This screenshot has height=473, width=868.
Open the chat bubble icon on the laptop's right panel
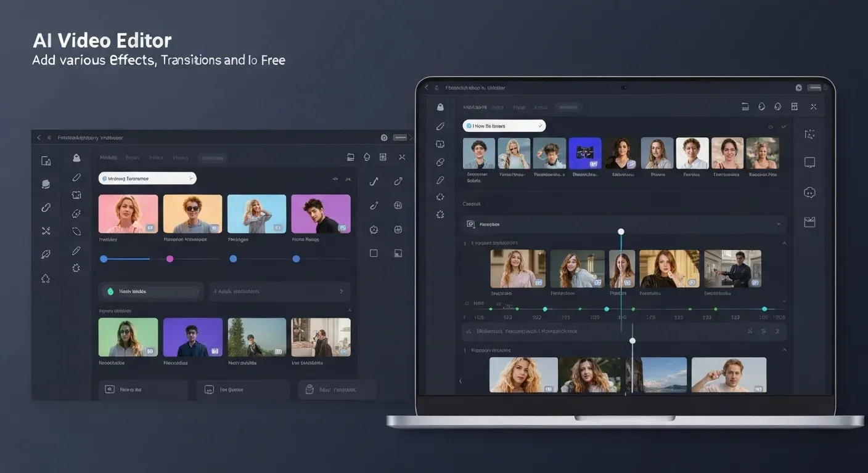pyautogui.click(x=809, y=193)
